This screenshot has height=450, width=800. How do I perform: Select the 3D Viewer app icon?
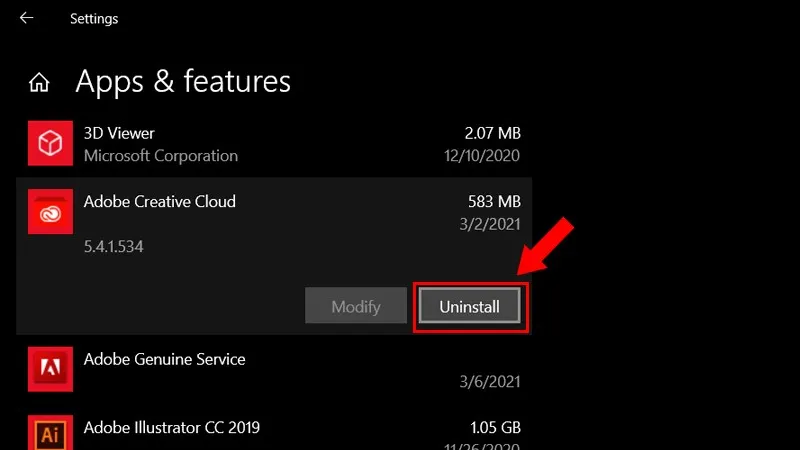[x=51, y=143]
